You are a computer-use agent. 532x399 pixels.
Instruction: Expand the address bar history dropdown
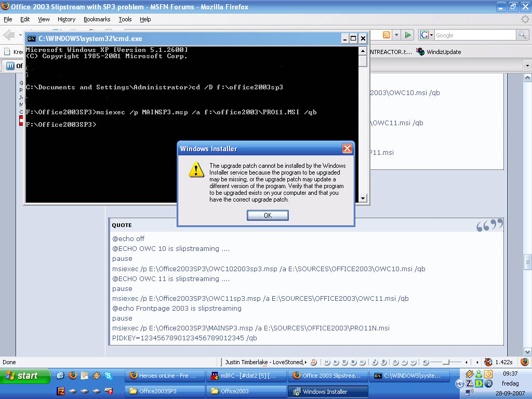(396, 35)
